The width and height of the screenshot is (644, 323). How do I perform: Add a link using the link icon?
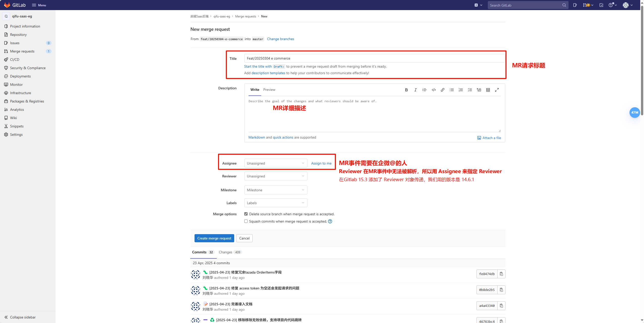click(443, 90)
